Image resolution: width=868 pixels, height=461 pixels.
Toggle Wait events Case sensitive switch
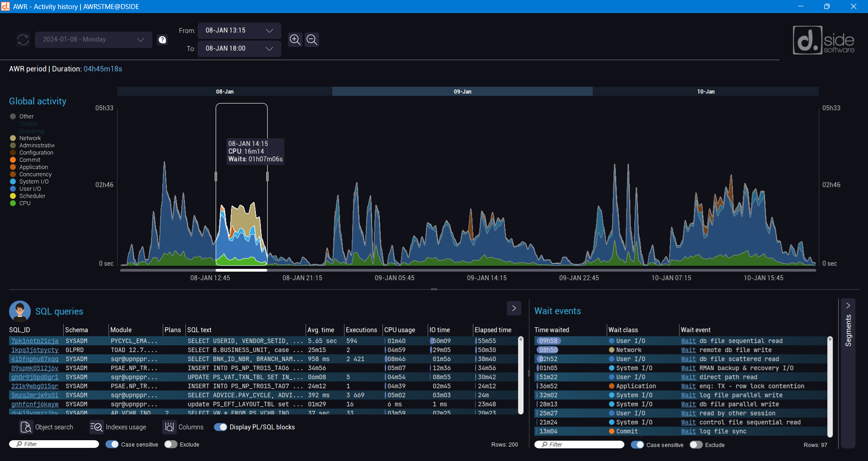pos(637,445)
